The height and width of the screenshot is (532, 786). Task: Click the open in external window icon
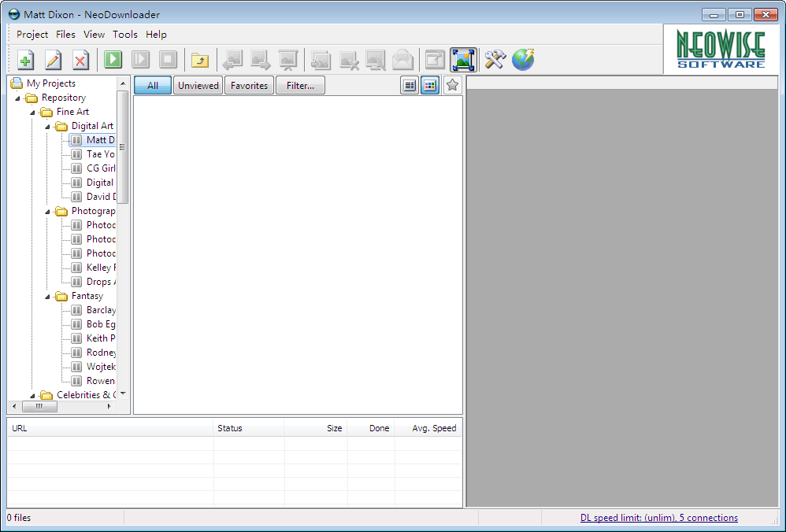point(435,60)
